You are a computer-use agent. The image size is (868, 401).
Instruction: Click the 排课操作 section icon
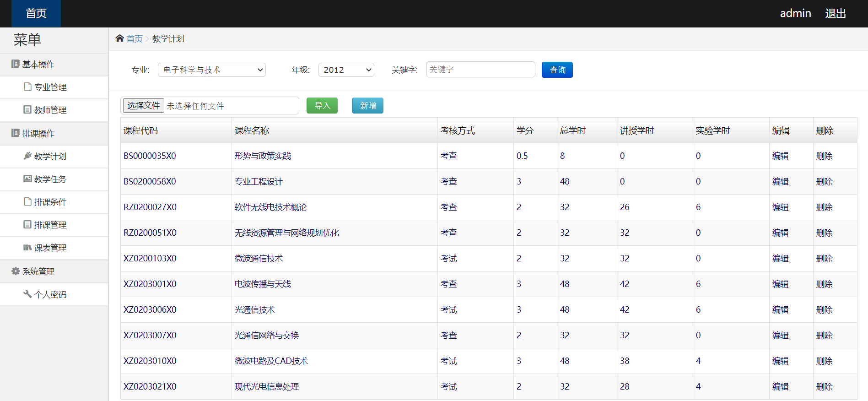pos(16,133)
